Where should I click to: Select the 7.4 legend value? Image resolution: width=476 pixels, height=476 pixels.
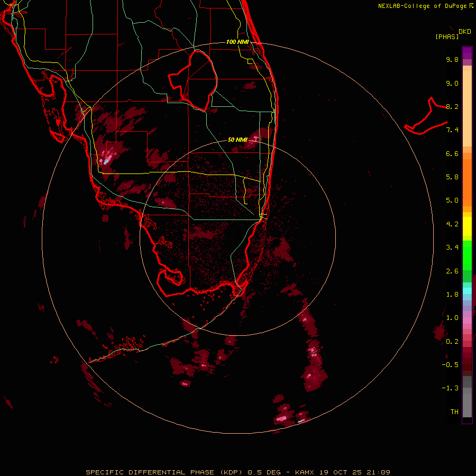[452, 130]
